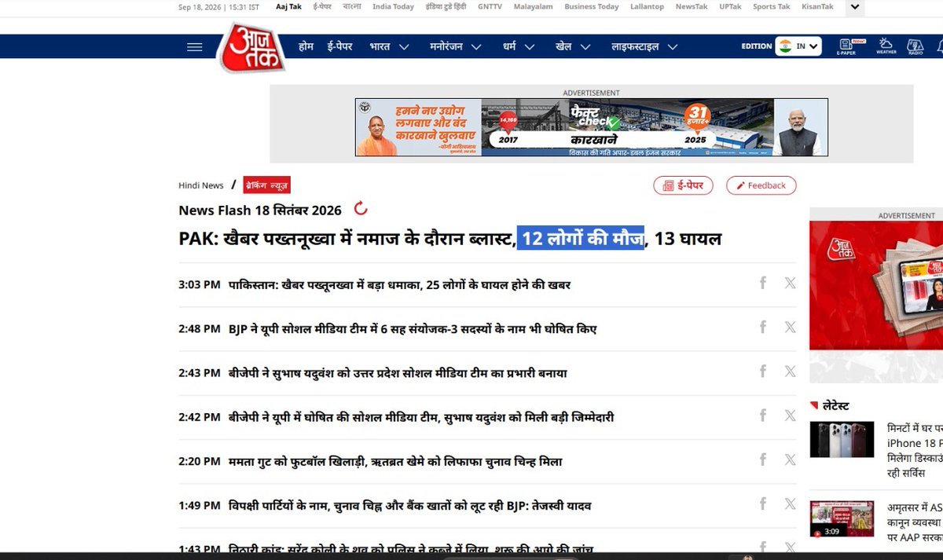Share the 2:43 PM story on X
This screenshot has height=560, width=943.
pos(791,371)
